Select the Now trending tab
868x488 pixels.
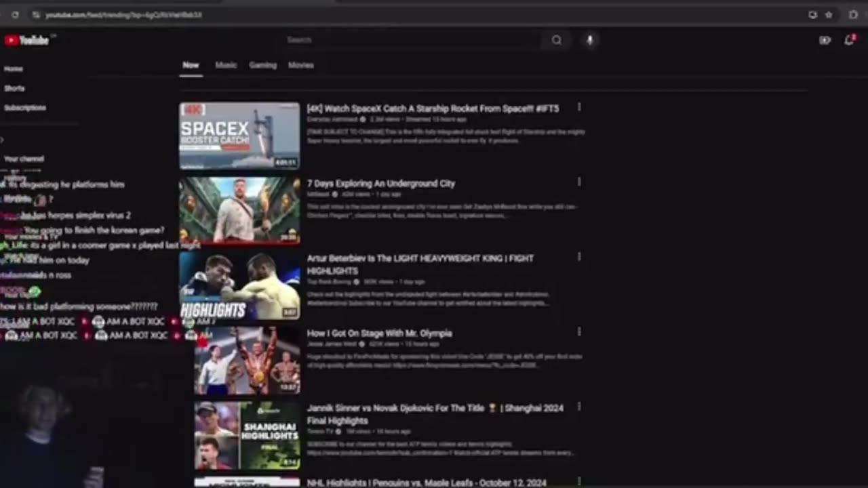point(191,65)
